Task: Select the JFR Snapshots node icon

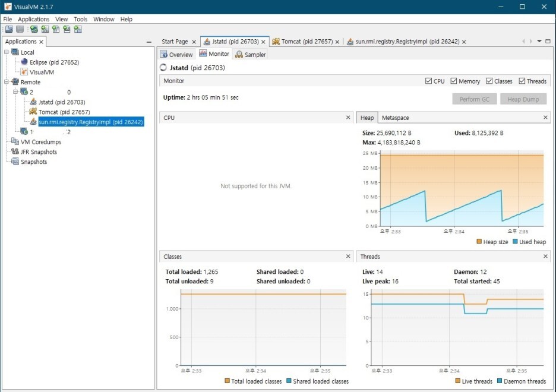Action: (x=15, y=151)
